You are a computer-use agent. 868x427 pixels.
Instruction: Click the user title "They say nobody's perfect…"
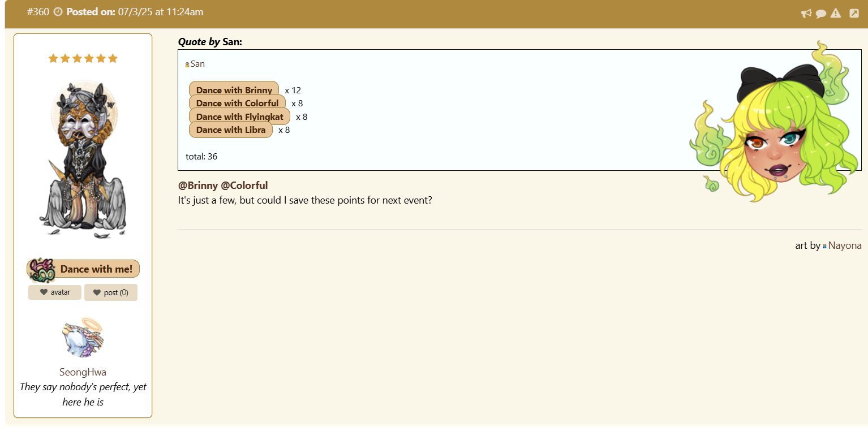click(83, 394)
